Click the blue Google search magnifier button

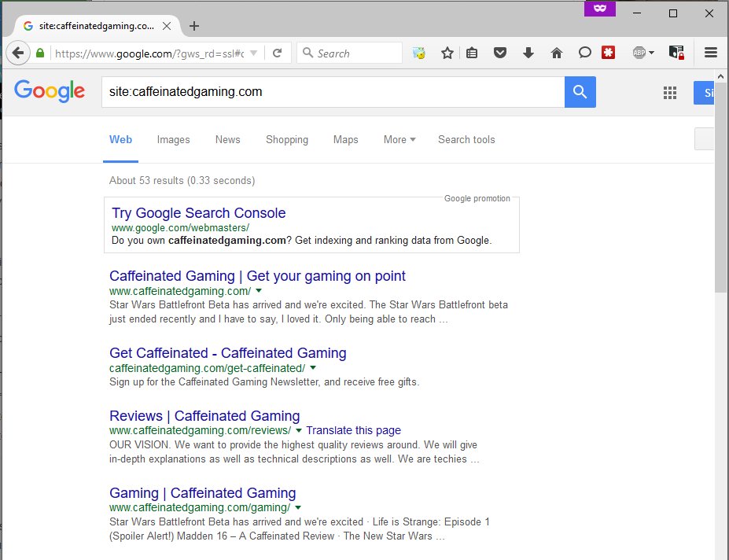pyautogui.click(x=580, y=92)
